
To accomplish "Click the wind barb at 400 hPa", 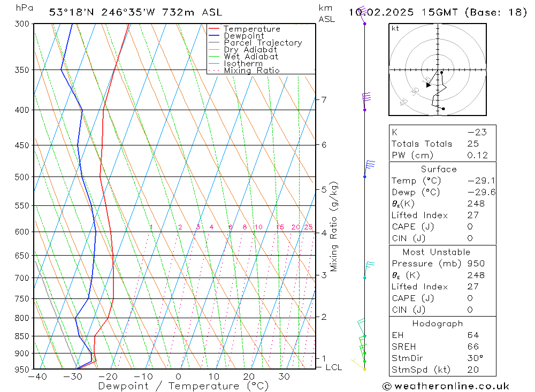I will tap(366, 101).
